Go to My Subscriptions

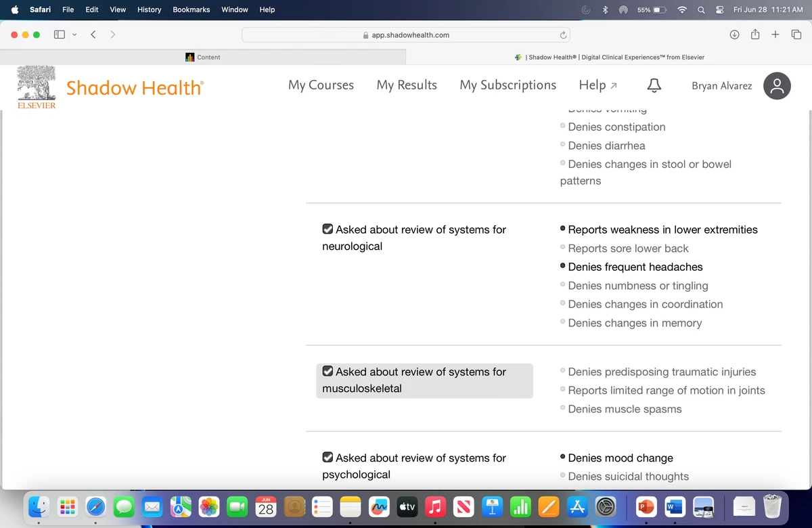(x=508, y=85)
